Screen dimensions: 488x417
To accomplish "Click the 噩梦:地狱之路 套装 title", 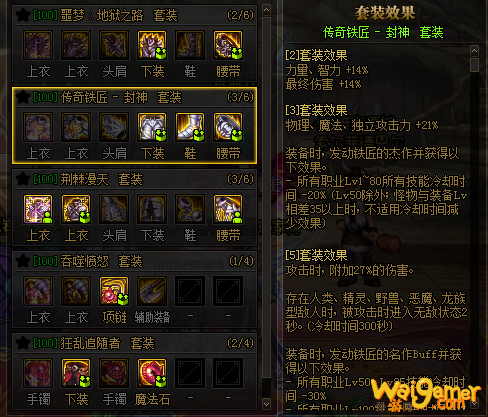I will 119,15.
